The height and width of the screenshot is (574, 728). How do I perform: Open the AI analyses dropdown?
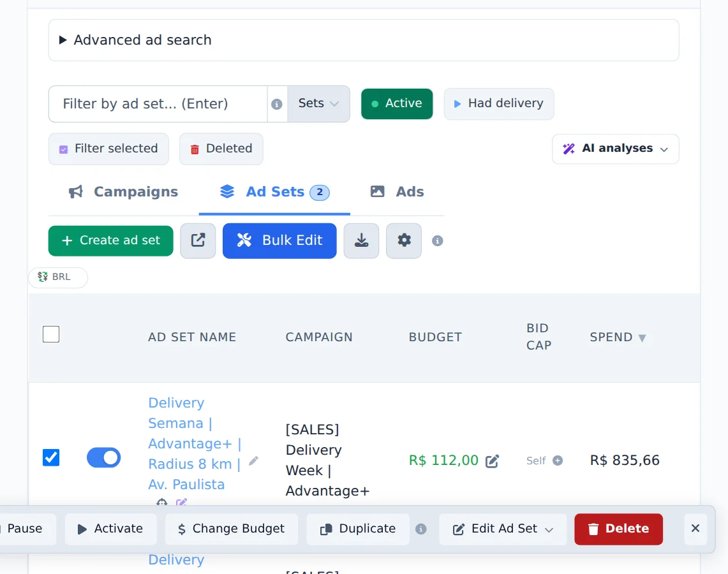pos(615,149)
